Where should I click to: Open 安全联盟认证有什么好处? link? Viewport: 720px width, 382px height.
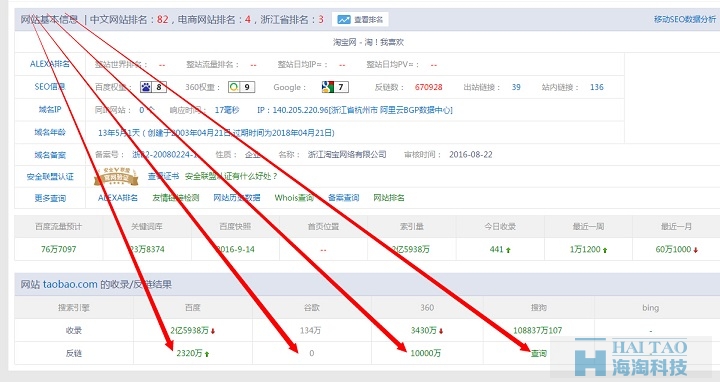[231, 176]
